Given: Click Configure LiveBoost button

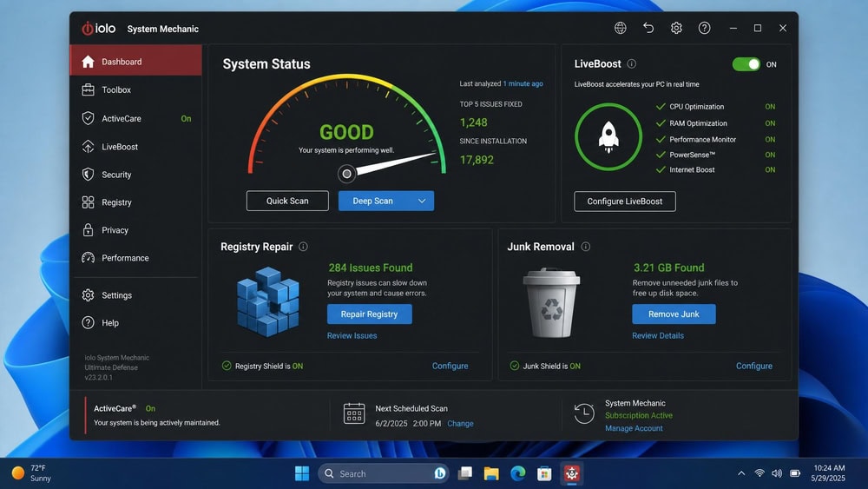Looking at the screenshot, I should pyautogui.click(x=624, y=201).
